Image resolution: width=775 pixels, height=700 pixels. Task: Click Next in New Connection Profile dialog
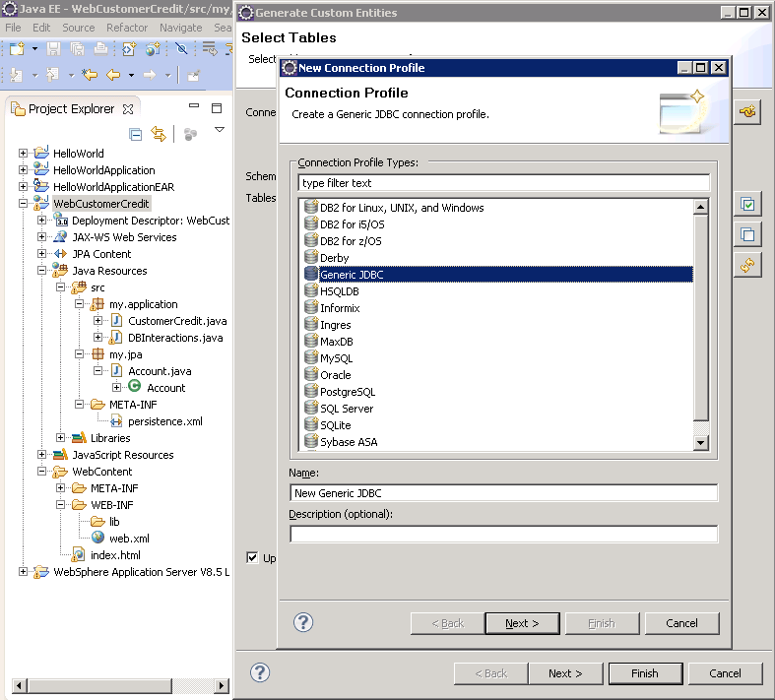point(522,623)
